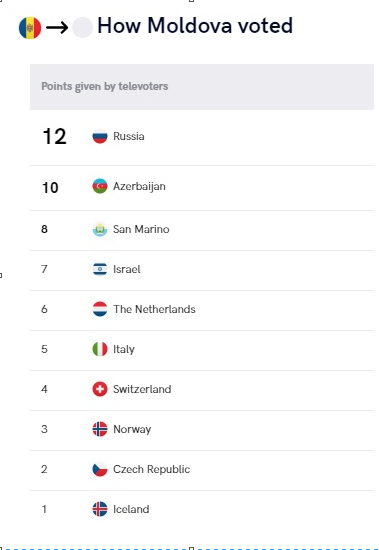
Task: Click the Israel flag icon
Action: coord(100,269)
